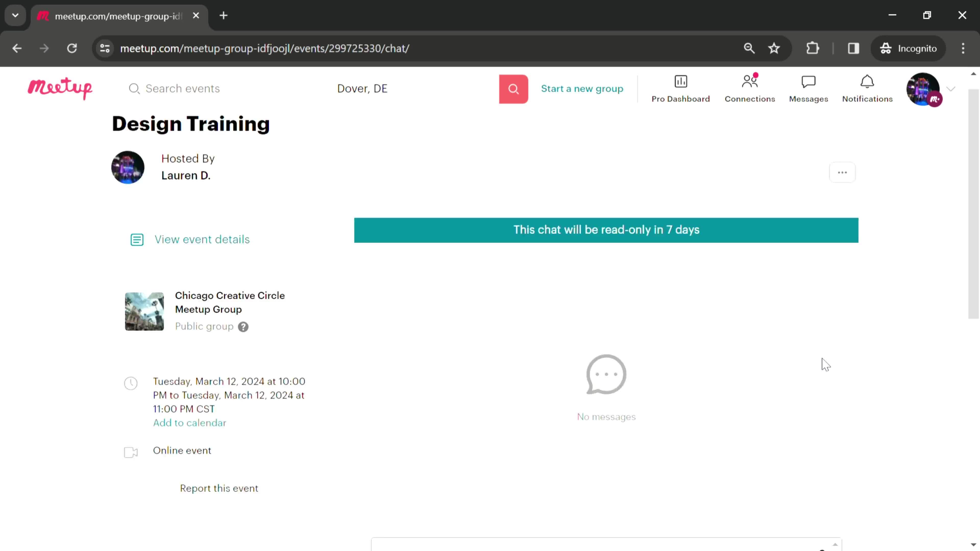This screenshot has height=551, width=980.
Task: Click the profile avatar dropdown arrow
Action: pyautogui.click(x=950, y=88)
